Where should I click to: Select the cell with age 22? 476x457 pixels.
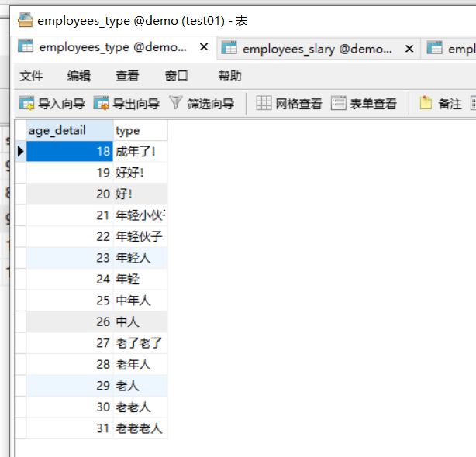(x=70, y=236)
